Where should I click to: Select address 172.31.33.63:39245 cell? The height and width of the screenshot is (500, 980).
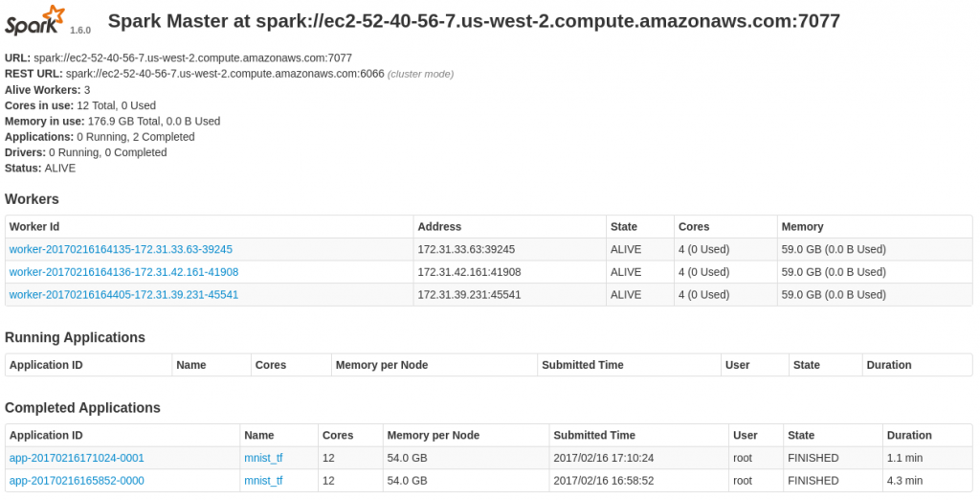pos(466,249)
